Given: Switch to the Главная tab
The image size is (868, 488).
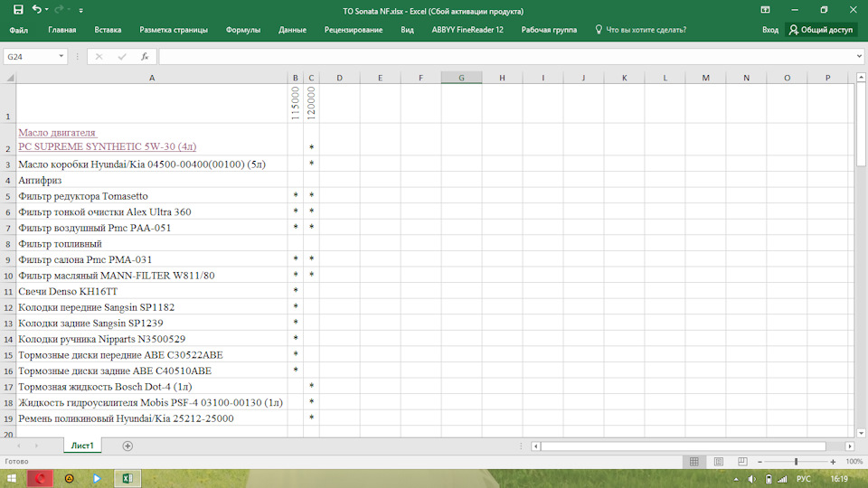Looking at the screenshot, I should pos(62,30).
